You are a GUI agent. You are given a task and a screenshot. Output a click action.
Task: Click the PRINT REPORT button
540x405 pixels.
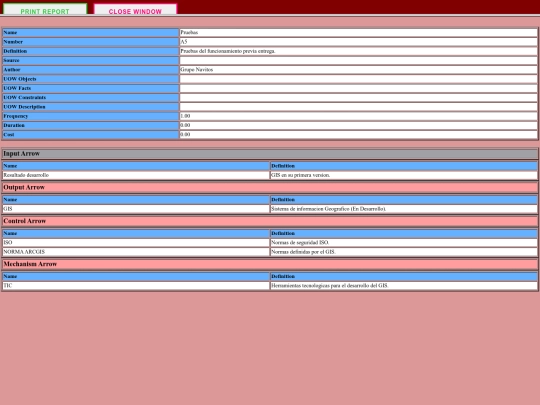click(45, 10)
